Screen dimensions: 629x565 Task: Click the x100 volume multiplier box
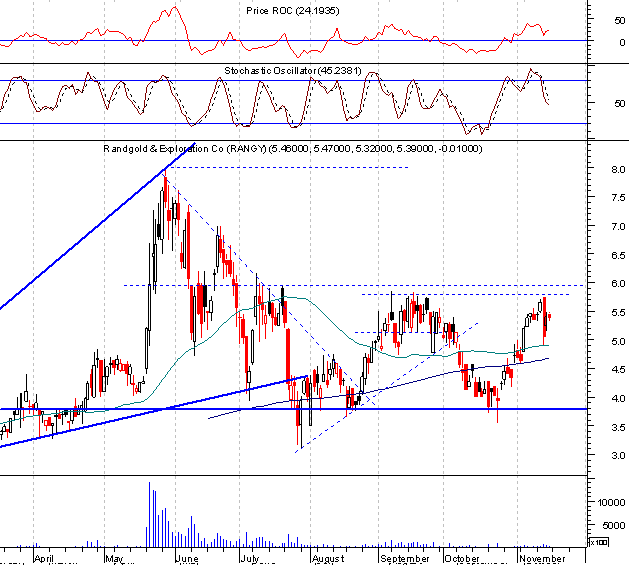(598, 542)
